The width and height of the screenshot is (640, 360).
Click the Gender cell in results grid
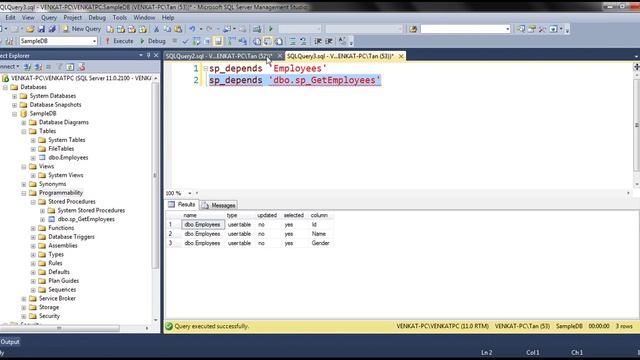coord(320,243)
